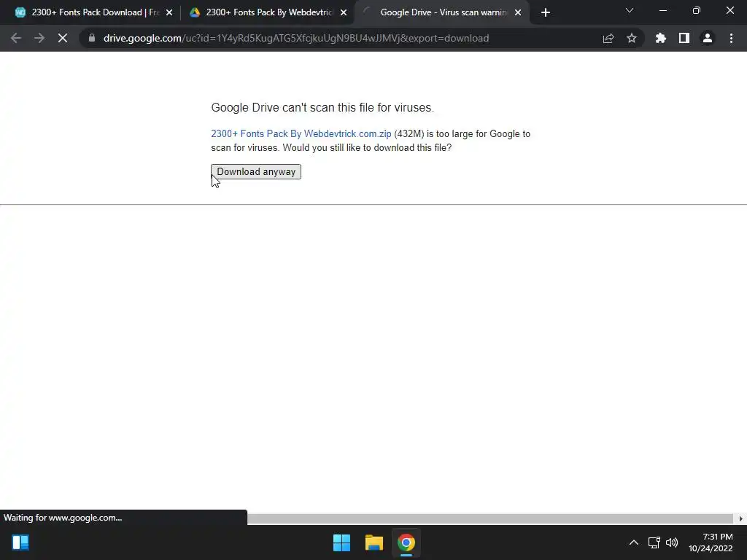Click the virus scan warning heading text

pos(322,108)
